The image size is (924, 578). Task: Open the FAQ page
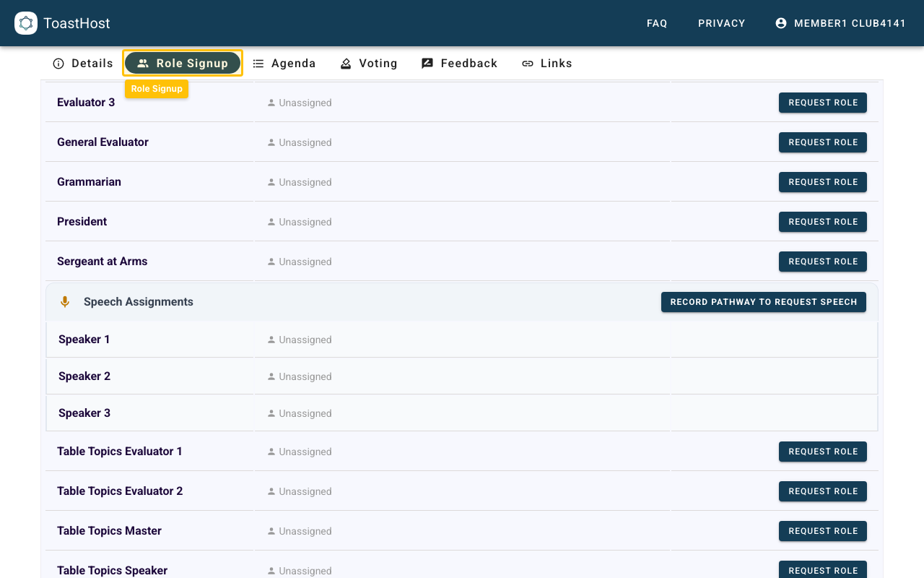point(657,23)
